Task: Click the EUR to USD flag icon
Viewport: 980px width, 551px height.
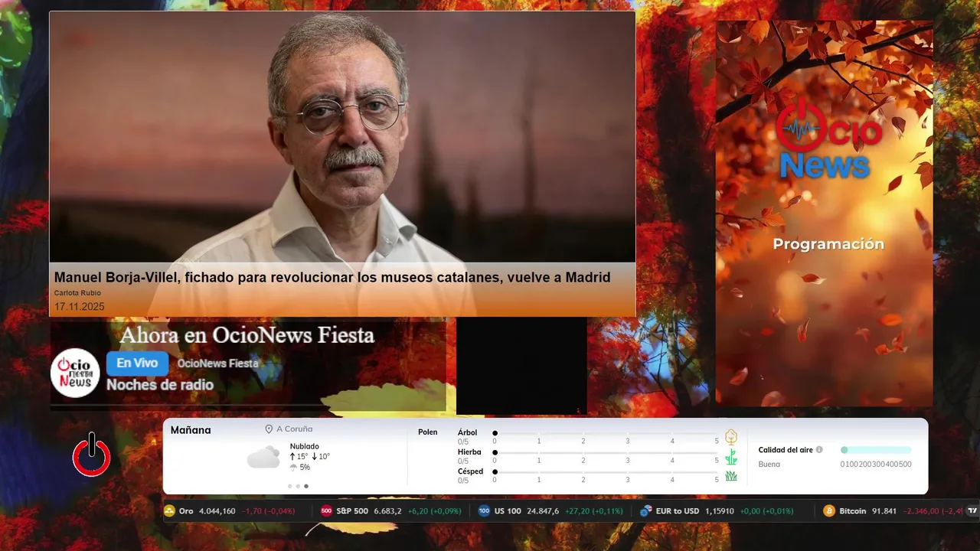Action: tap(645, 510)
